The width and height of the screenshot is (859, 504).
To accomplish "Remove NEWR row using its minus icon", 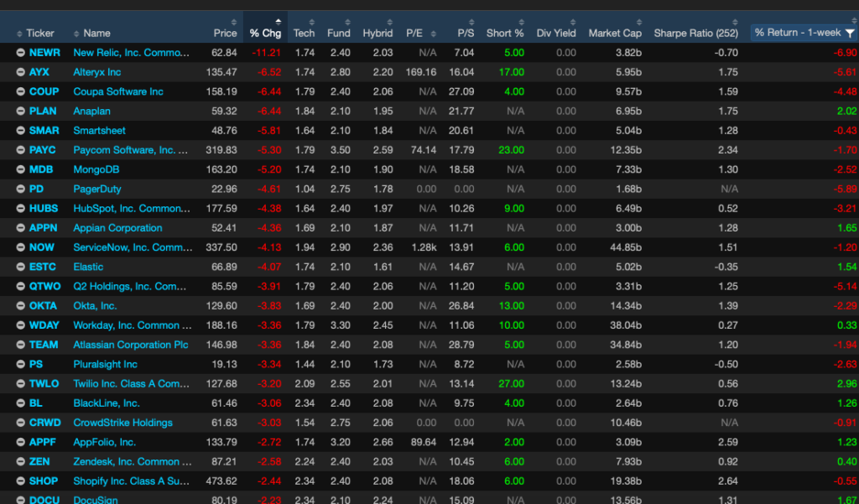I will point(20,53).
